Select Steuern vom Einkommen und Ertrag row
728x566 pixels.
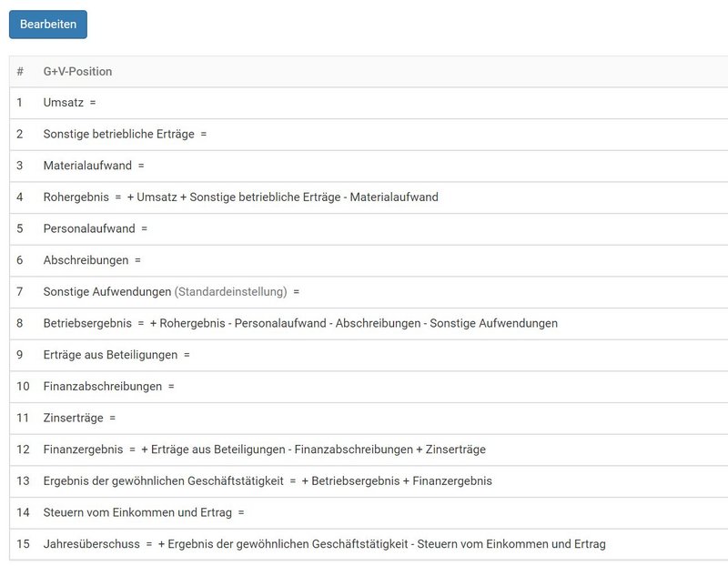coord(144,512)
